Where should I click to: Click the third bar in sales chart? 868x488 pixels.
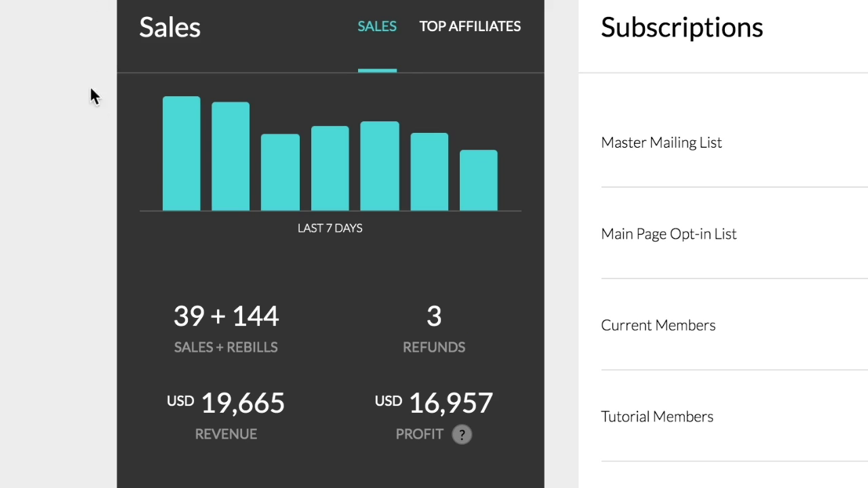click(280, 173)
